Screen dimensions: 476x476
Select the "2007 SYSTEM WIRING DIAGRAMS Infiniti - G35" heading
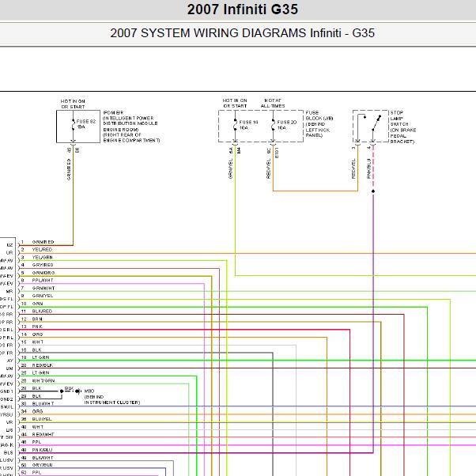[242, 32]
